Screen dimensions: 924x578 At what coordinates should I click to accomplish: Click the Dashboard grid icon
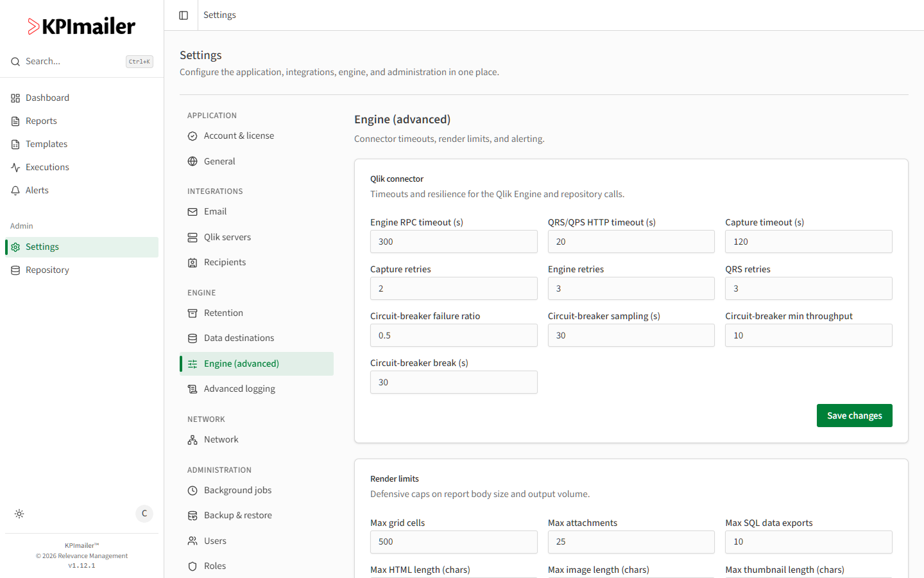pos(15,98)
